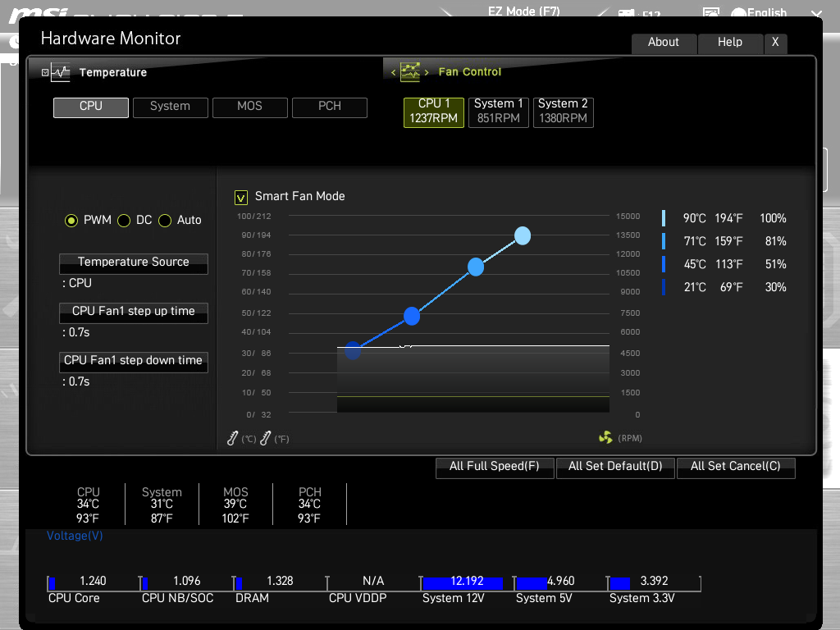
Task: Click the Fan Control curve icon
Action: [x=410, y=72]
